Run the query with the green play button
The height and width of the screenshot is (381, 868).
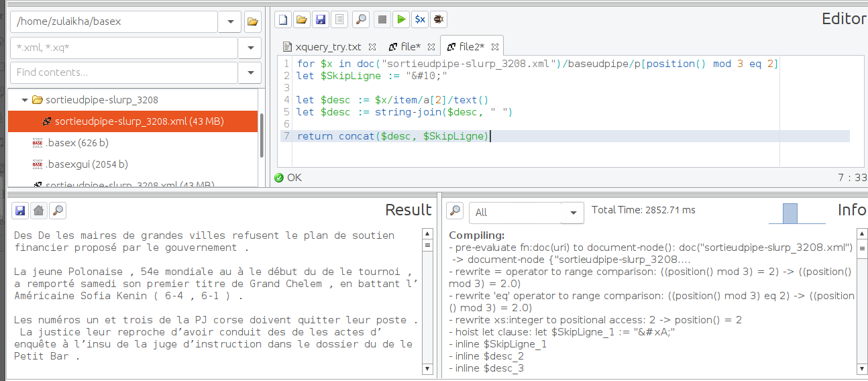coord(401,19)
